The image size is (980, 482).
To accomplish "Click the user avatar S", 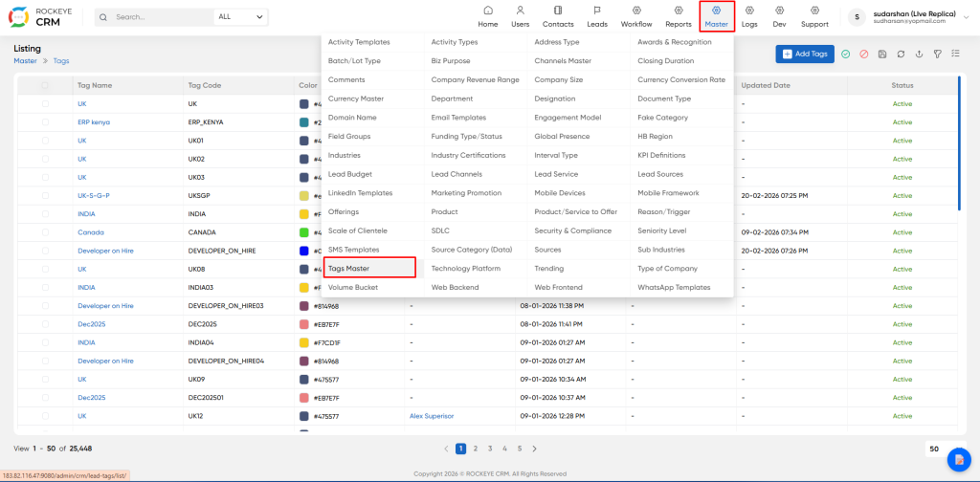I will click(857, 17).
